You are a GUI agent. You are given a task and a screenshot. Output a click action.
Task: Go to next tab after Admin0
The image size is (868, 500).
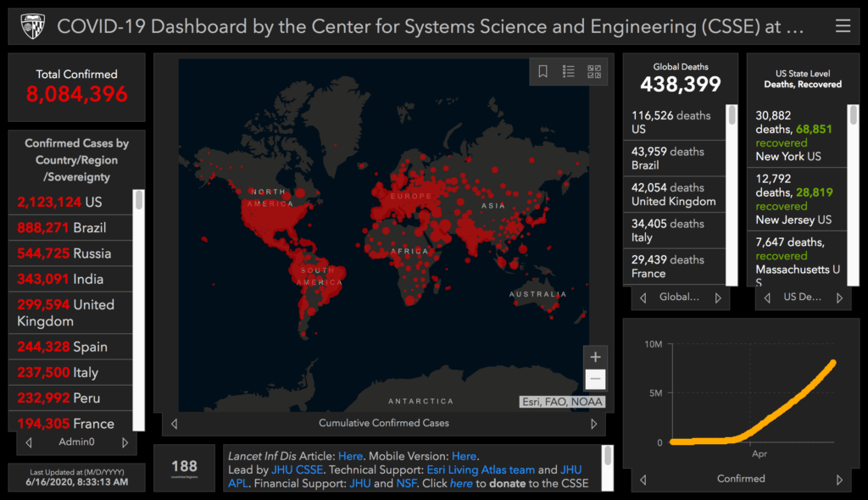click(x=125, y=442)
